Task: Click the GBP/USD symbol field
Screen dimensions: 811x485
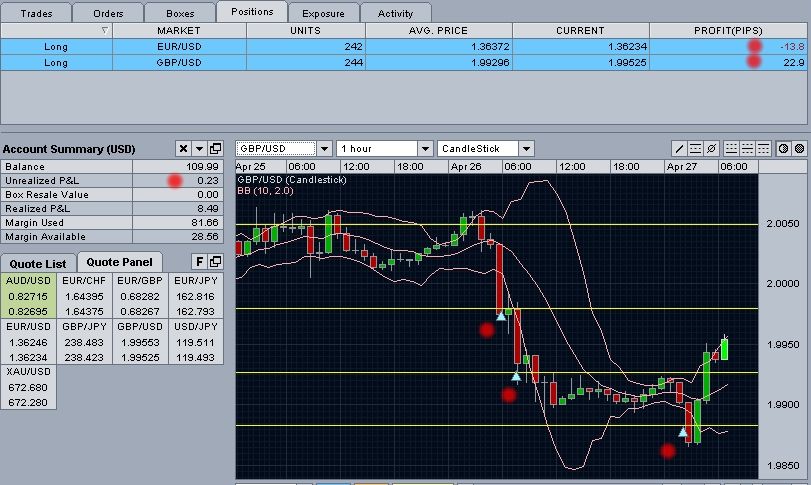Action: 276,149
